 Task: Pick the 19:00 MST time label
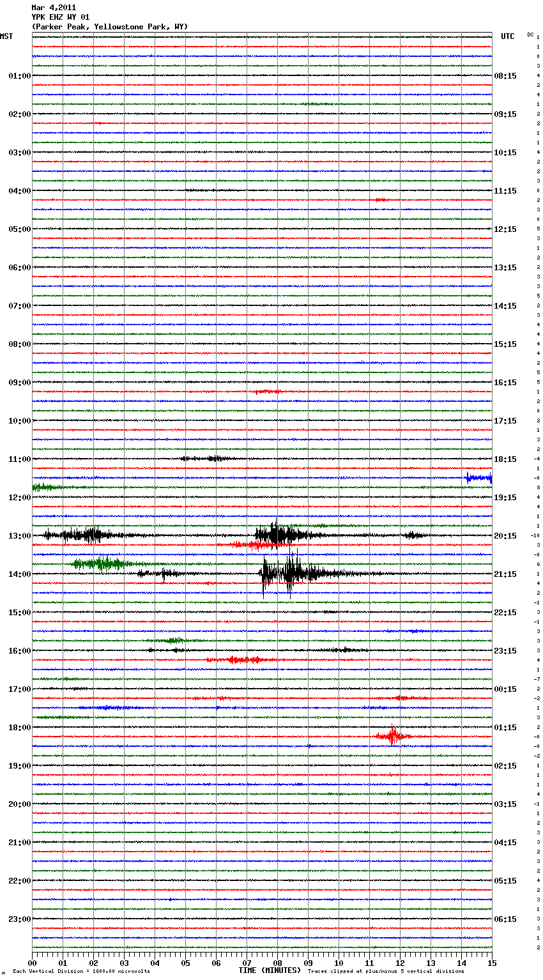tap(20, 766)
